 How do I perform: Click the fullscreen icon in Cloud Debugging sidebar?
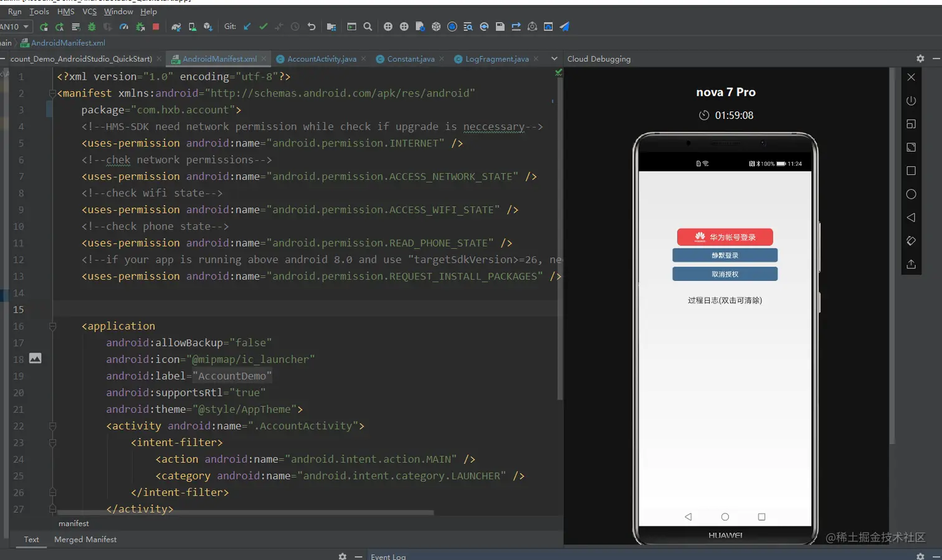pyautogui.click(x=911, y=147)
